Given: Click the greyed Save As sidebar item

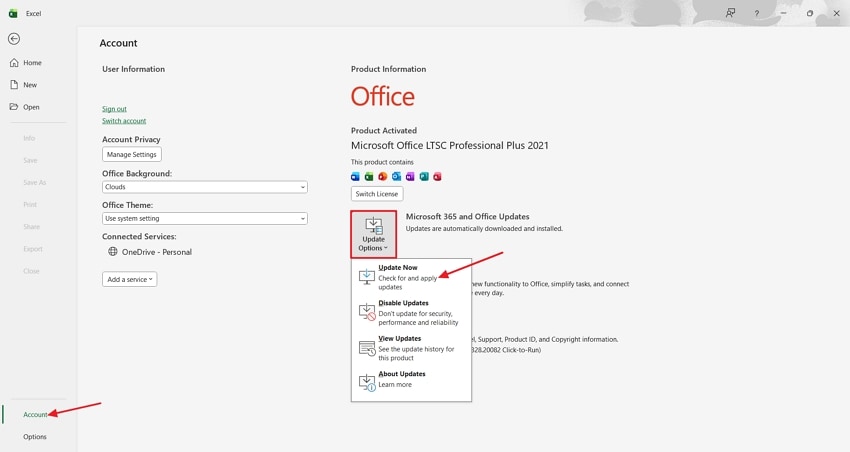Looking at the screenshot, I should pos(35,183).
